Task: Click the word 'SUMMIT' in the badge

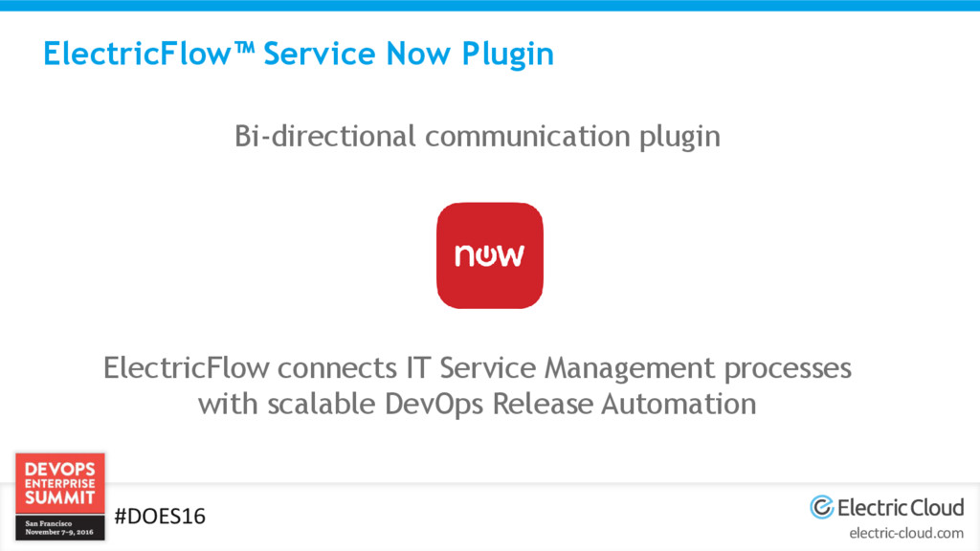Action: (60, 497)
